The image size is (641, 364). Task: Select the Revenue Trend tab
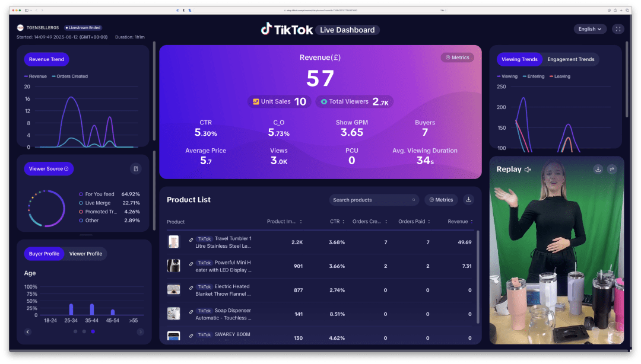47,59
